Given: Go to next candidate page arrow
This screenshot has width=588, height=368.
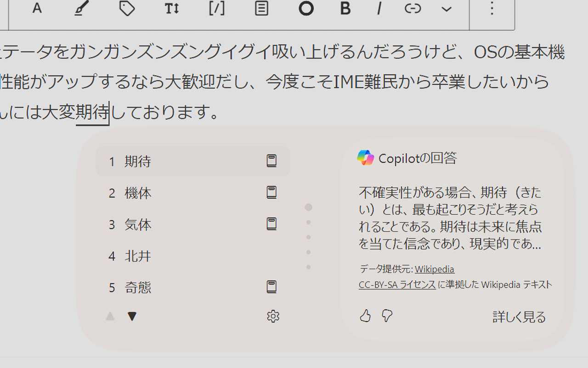Looking at the screenshot, I should coord(132,316).
